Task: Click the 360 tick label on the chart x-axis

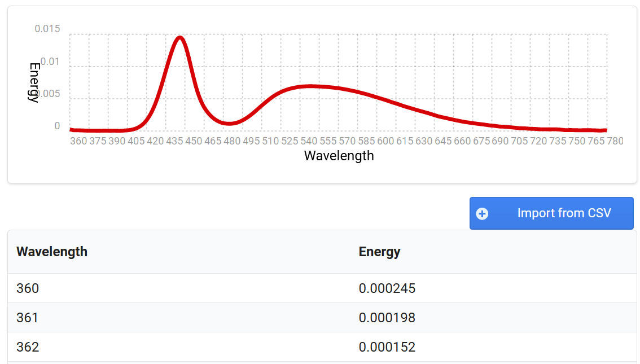Action: coord(78,141)
